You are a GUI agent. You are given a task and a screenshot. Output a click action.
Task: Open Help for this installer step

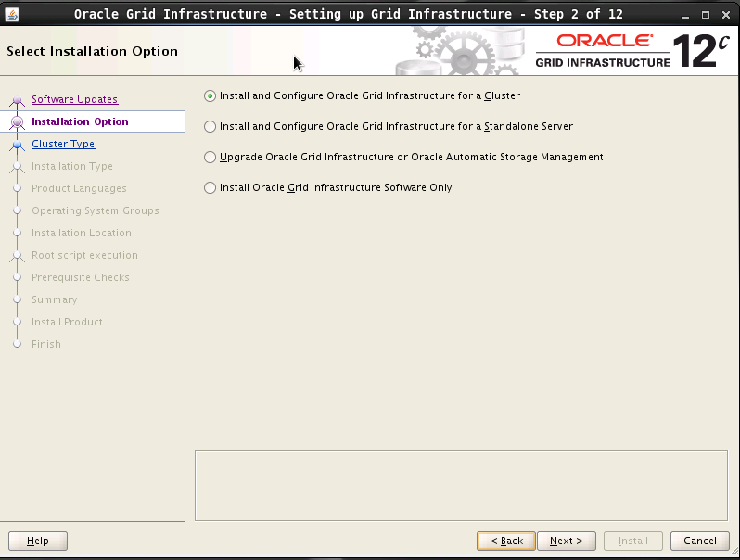tap(37, 541)
